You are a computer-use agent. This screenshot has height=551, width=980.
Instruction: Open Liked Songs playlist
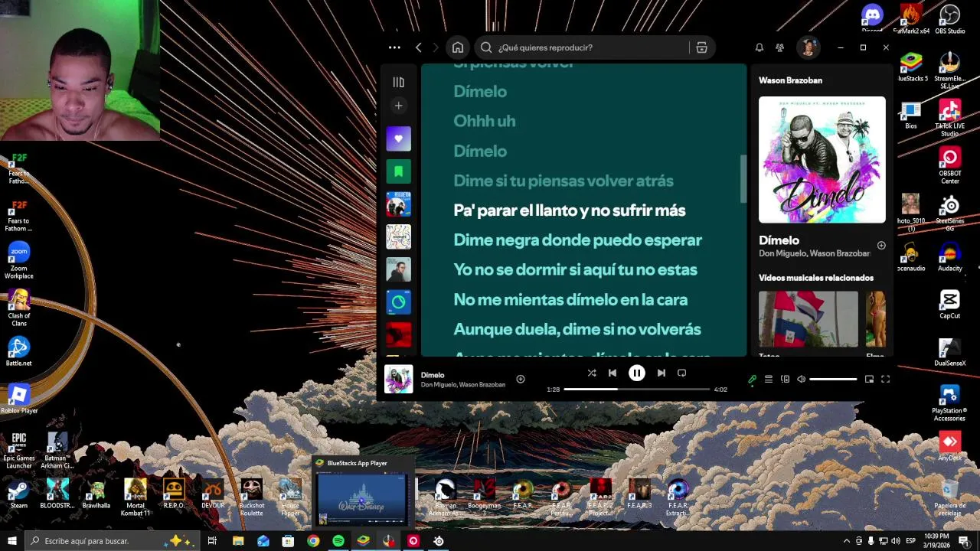(x=398, y=139)
